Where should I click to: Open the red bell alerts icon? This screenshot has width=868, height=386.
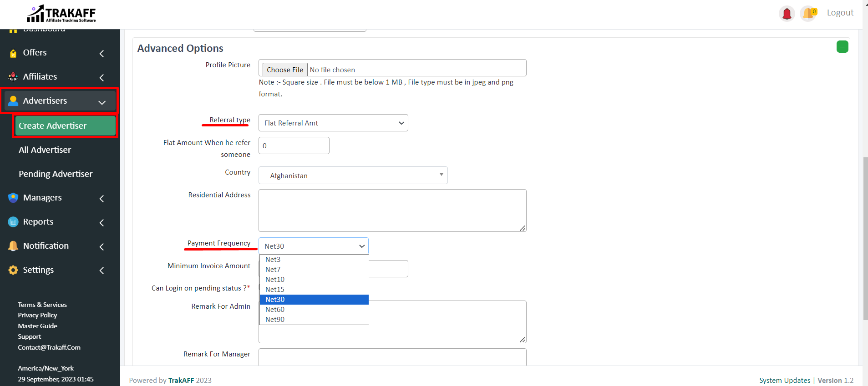click(x=787, y=14)
